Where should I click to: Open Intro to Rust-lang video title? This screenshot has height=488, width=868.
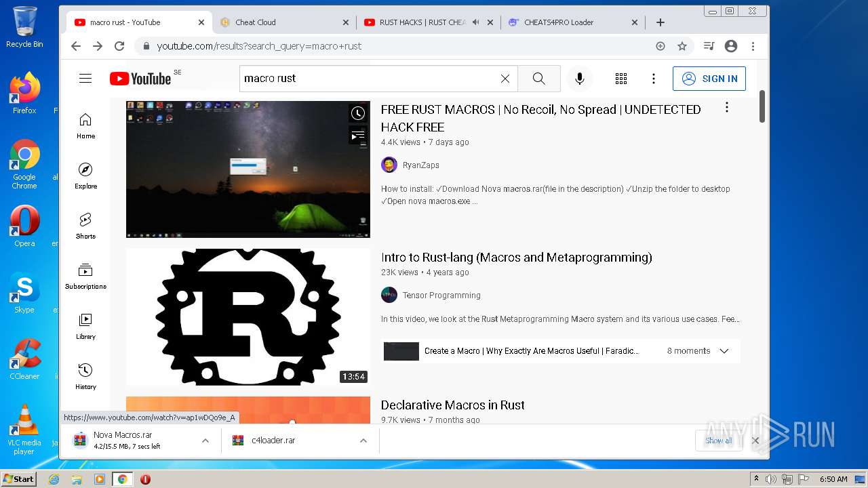pyautogui.click(x=517, y=258)
